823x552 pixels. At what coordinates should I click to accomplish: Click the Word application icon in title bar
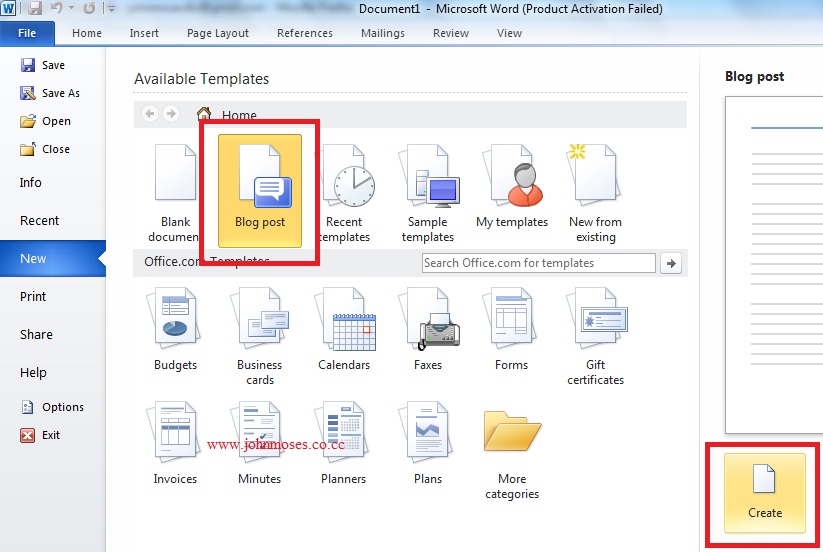point(8,8)
